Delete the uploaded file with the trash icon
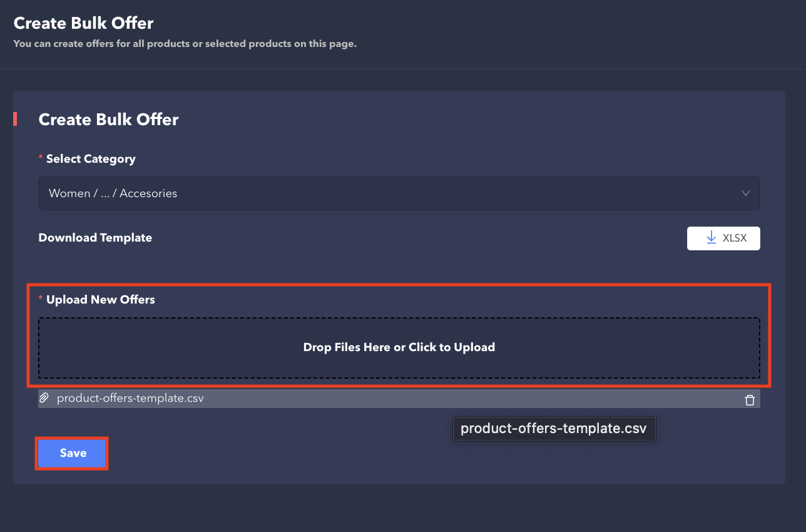806x532 pixels. (x=750, y=400)
